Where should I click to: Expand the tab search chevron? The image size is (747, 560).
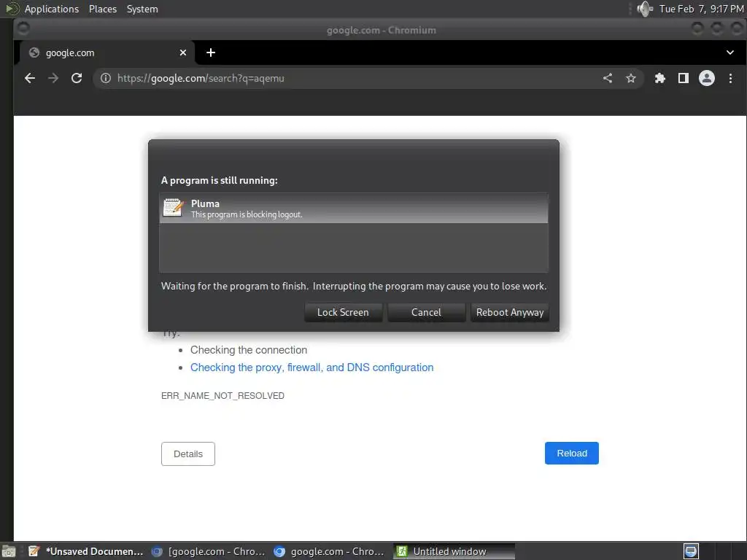(729, 52)
